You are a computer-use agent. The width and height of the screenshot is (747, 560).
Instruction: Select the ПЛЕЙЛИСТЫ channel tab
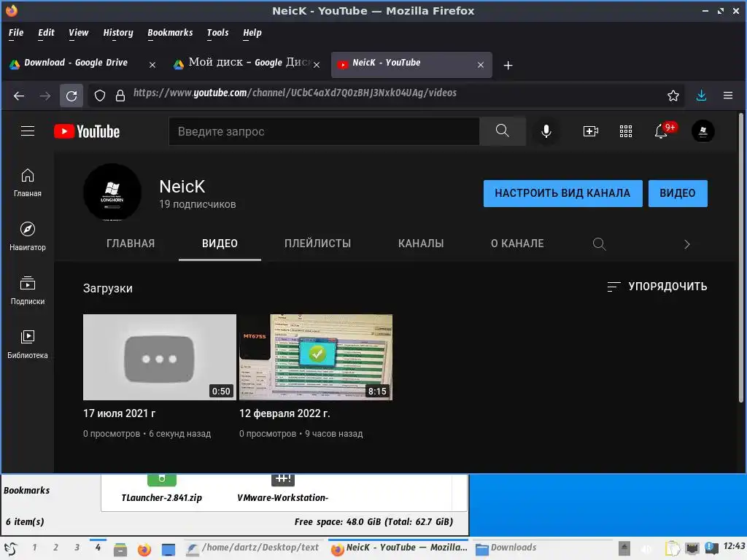tap(317, 244)
